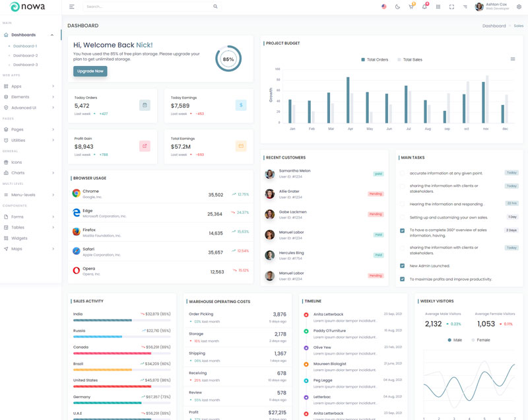The width and height of the screenshot is (528, 420).
Task: Enter fullscreen mode via header icon
Action: [x=451, y=7]
